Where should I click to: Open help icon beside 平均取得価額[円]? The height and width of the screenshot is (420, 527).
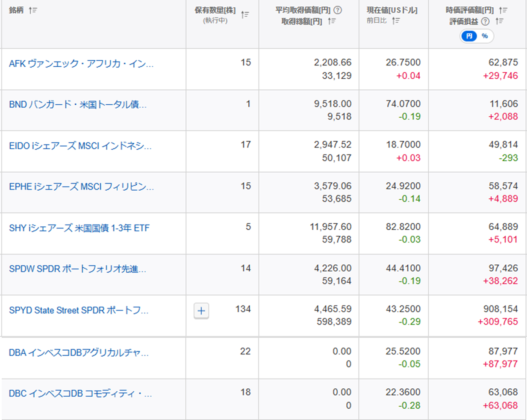338,10
